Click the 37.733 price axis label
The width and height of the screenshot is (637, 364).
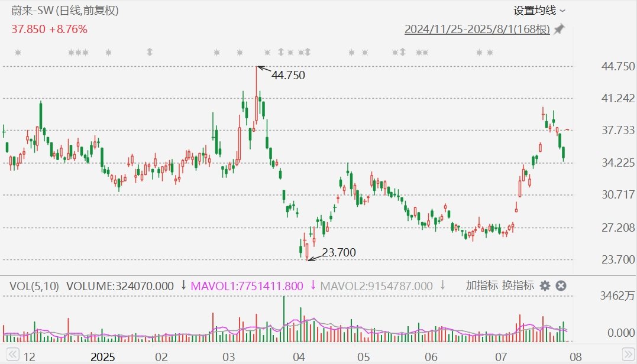[x=618, y=130]
